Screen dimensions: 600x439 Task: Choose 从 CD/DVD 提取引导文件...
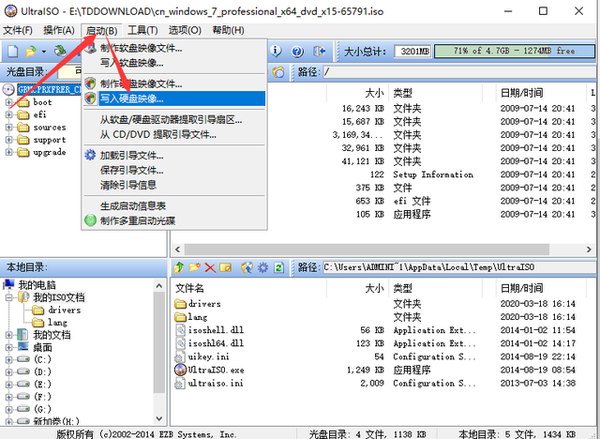point(174,134)
